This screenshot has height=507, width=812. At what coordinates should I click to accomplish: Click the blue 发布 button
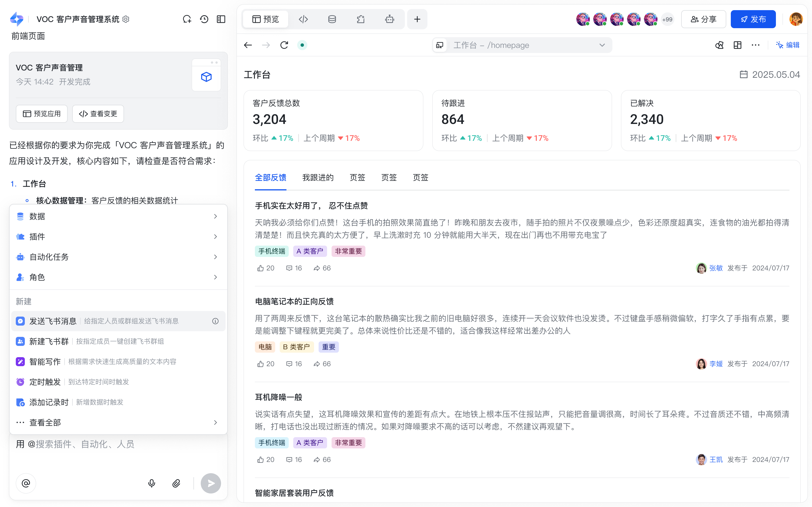[753, 19]
